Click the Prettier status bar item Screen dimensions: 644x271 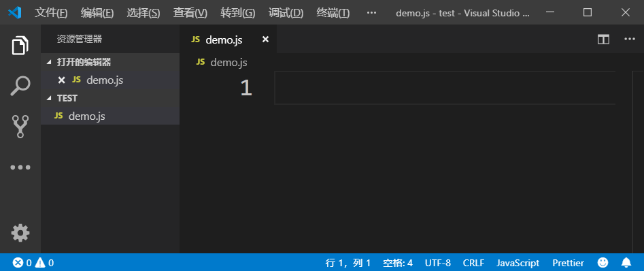point(568,262)
